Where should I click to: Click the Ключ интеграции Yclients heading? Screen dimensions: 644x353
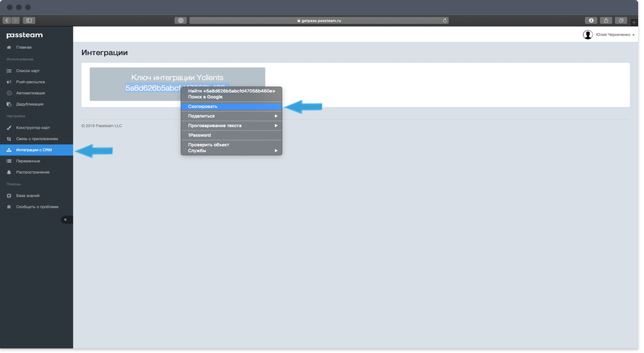coord(177,78)
